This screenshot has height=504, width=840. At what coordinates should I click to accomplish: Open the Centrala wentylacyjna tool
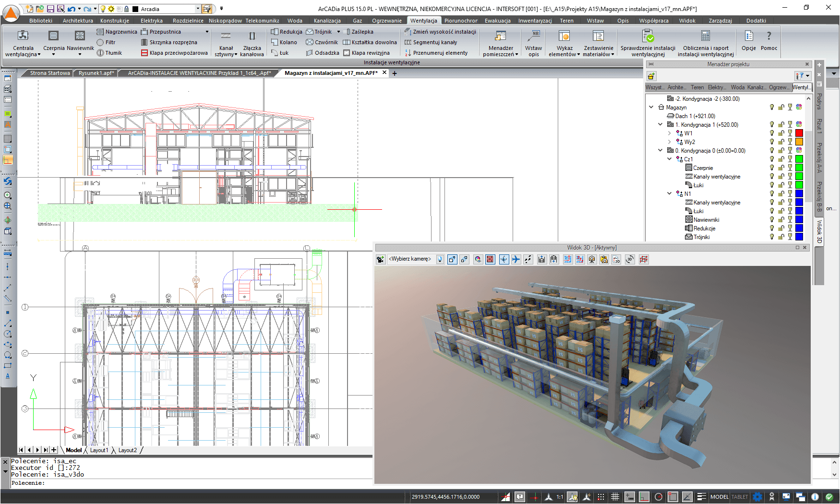(23, 43)
